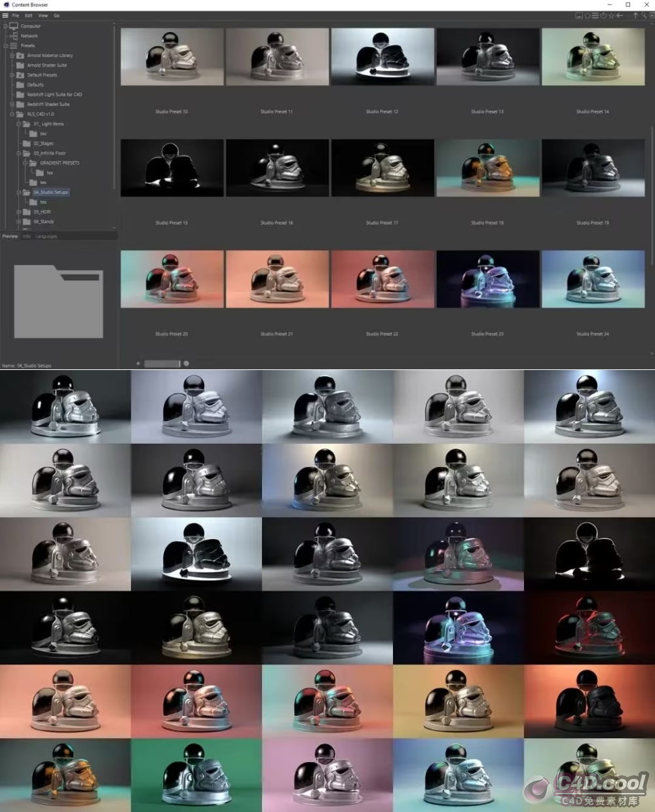This screenshot has width=655, height=812.
Task: Adjust the thumbnail size slider
Action: (x=162, y=363)
